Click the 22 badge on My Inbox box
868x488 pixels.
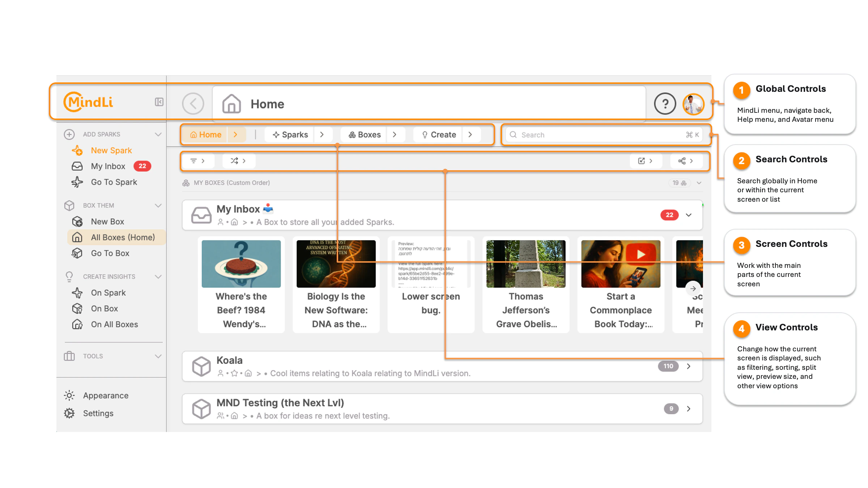(669, 215)
